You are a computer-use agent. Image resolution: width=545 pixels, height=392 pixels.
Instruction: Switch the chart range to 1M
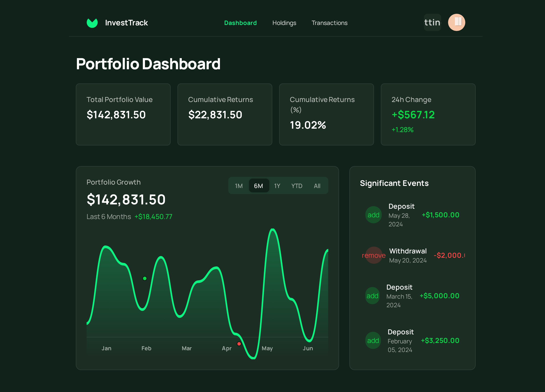click(239, 185)
